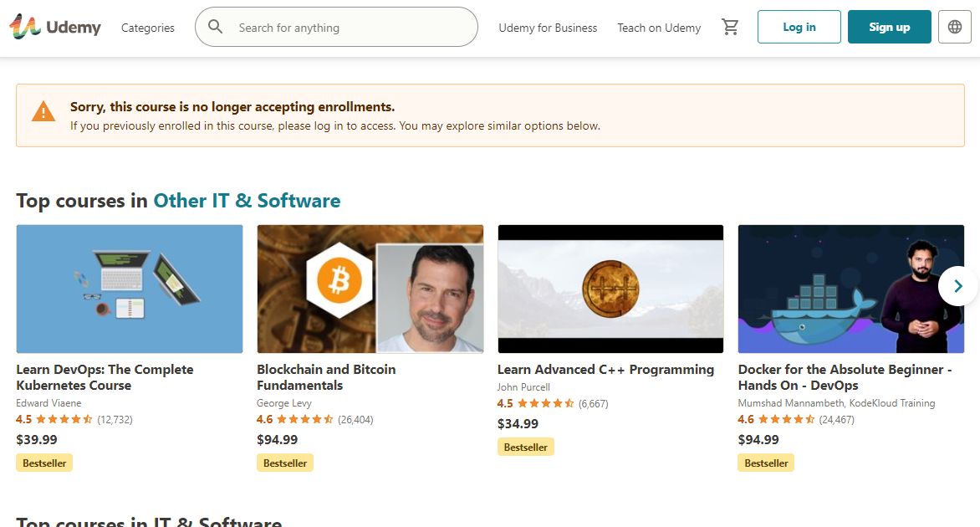The height and width of the screenshot is (527, 980).
Task: Click Blockchain and Bitcoin Fundamentals title
Action: point(326,377)
